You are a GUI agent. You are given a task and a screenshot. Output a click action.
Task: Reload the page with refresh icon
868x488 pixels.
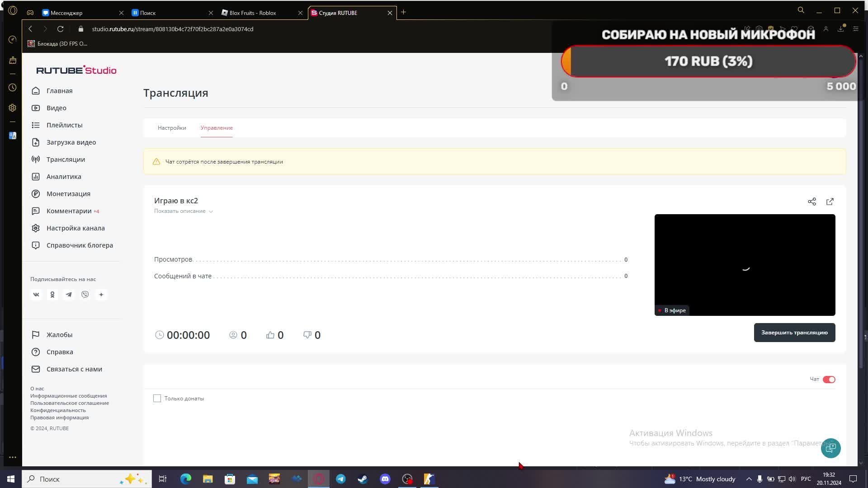point(60,29)
